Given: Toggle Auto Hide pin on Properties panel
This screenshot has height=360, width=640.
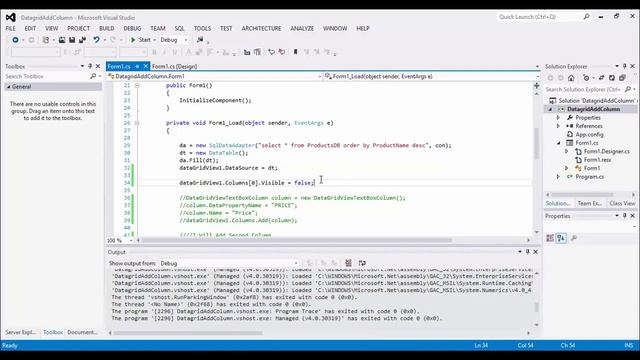Looking at the screenshot, I should point(624,216).
